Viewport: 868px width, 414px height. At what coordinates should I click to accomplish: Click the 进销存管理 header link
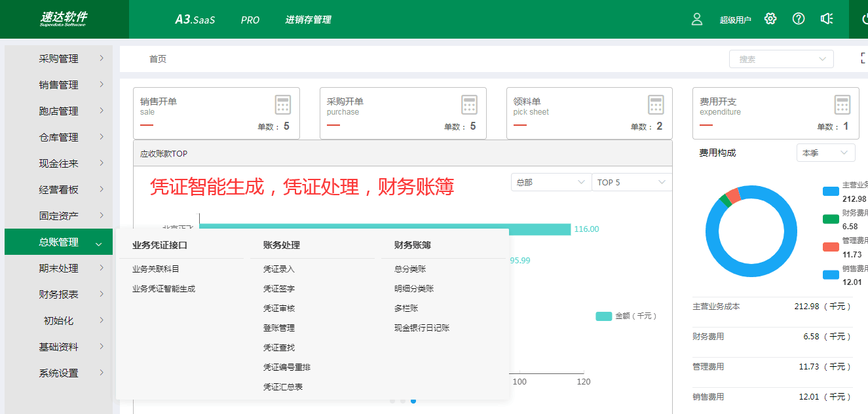[x=308, y=20]
